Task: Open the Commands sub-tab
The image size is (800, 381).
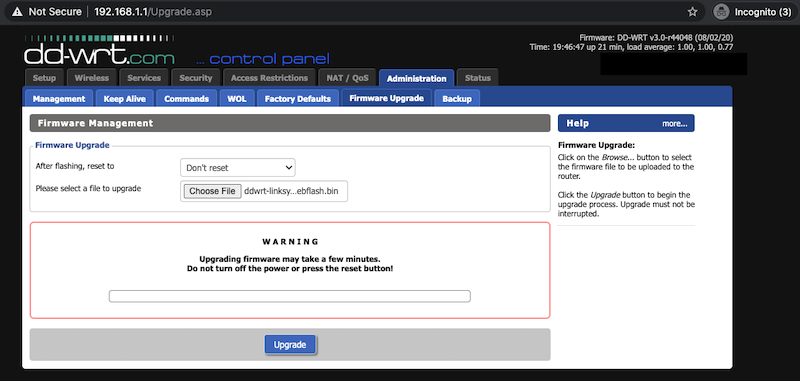Action: 186,98
